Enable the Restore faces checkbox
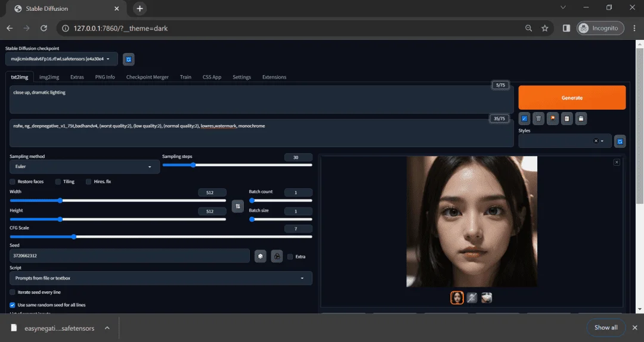 [x=13, y=182]
